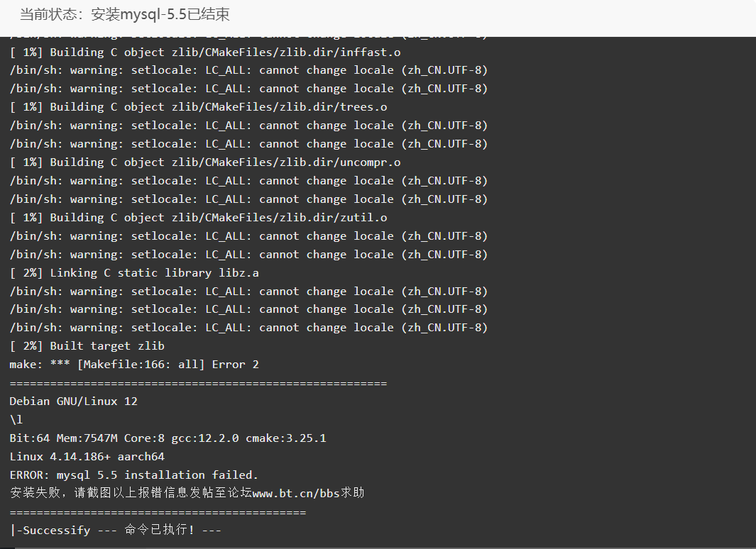The height and width of the screenshot is (549, 756).
Task: Click the Linking C static library libz.a line
Action: 134,273
